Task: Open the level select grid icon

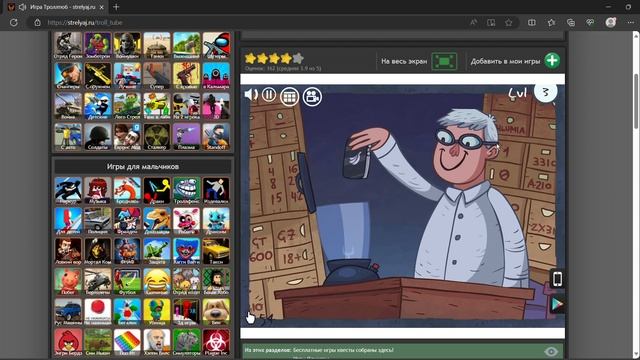Action: point(289,97)
